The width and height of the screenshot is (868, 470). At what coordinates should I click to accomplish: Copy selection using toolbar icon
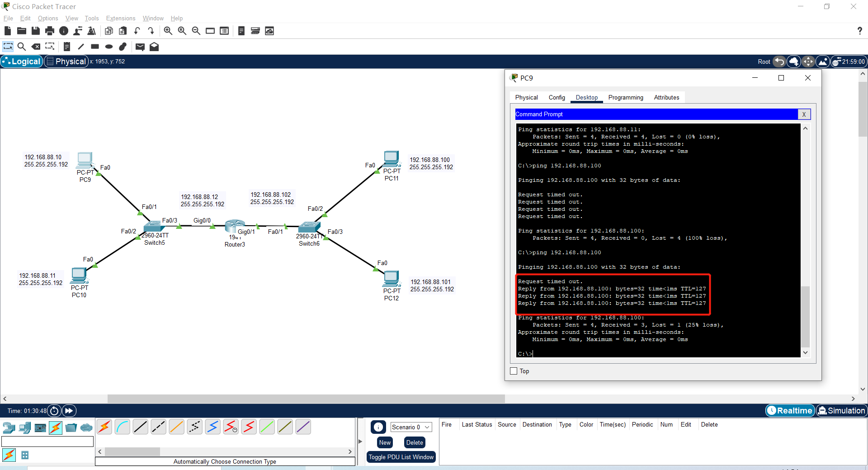point(108,31)
